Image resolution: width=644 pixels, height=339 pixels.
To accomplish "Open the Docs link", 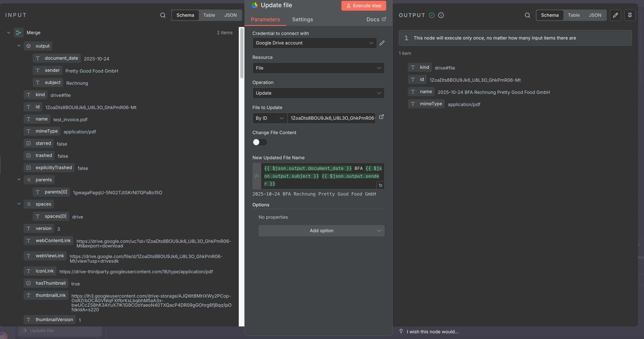I will click(x=376, y=19).
